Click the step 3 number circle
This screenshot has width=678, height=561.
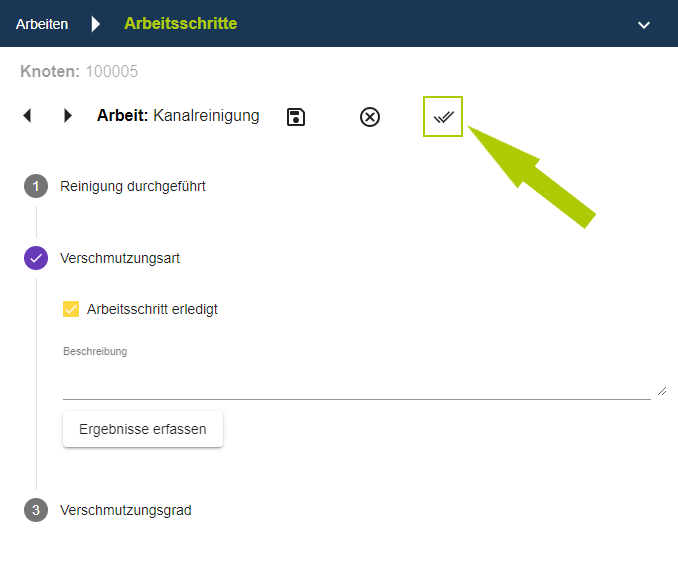pos(36,510)
